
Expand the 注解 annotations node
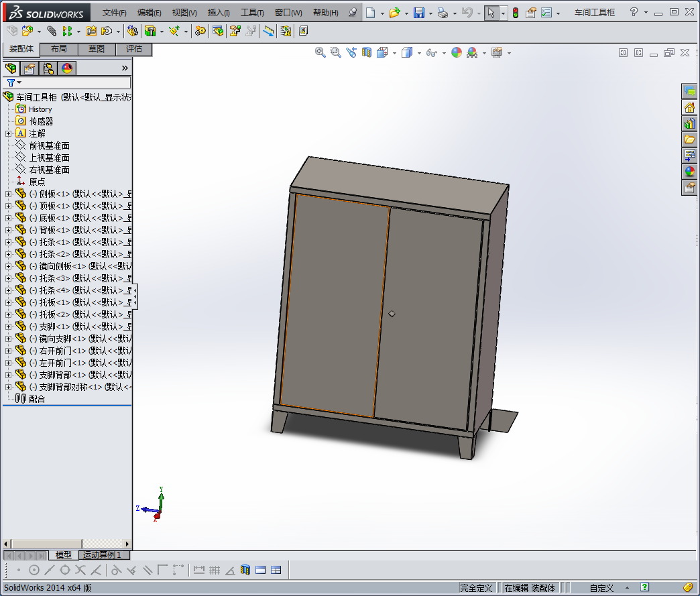coord(9,133)
